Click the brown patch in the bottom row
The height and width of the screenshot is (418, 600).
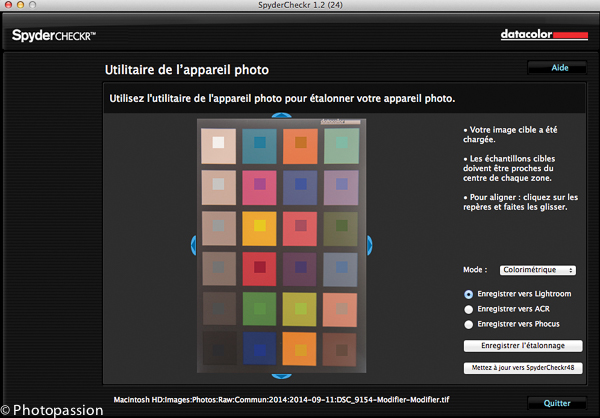(340, 349)
